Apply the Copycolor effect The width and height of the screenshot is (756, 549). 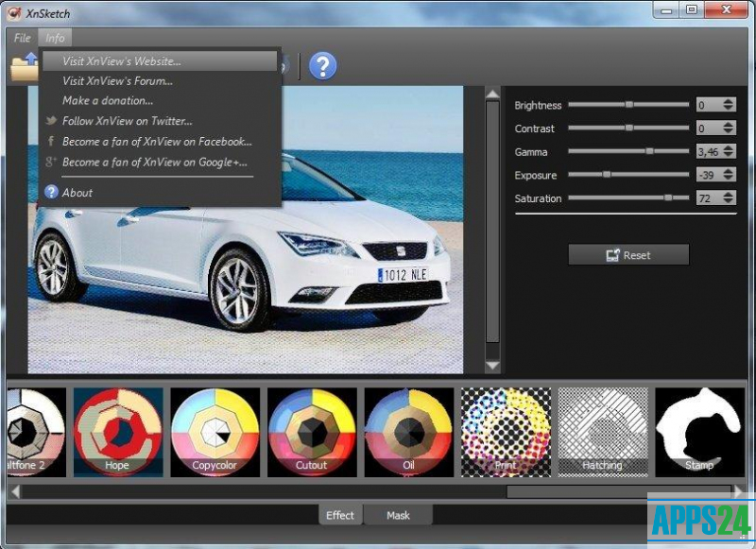point(215,430)
